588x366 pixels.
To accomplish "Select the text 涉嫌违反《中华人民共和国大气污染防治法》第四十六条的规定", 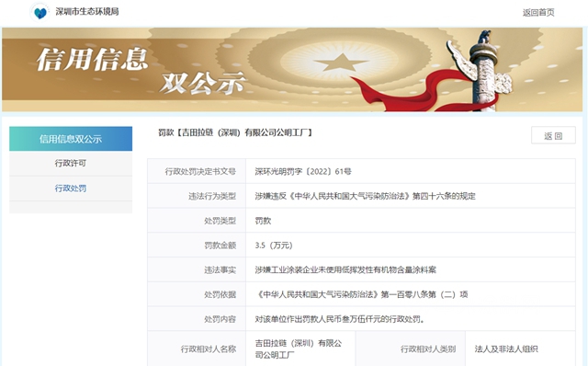I will coord(366,196).
